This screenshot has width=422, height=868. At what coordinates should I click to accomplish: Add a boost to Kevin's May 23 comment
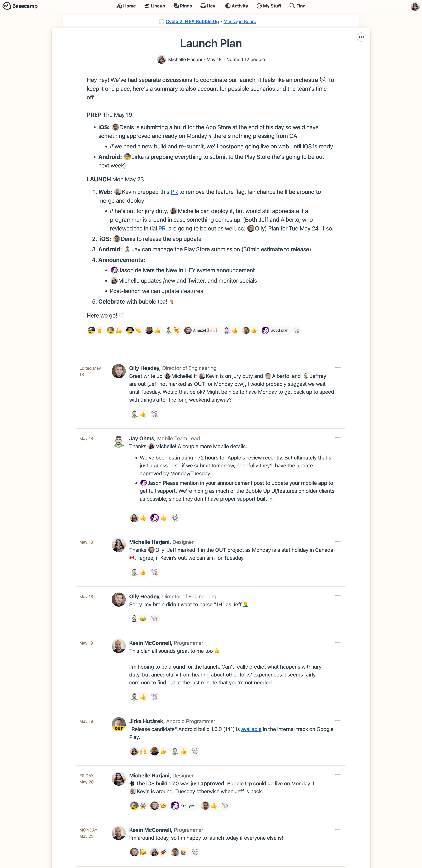pyautogui.click(x=195, y=852)
